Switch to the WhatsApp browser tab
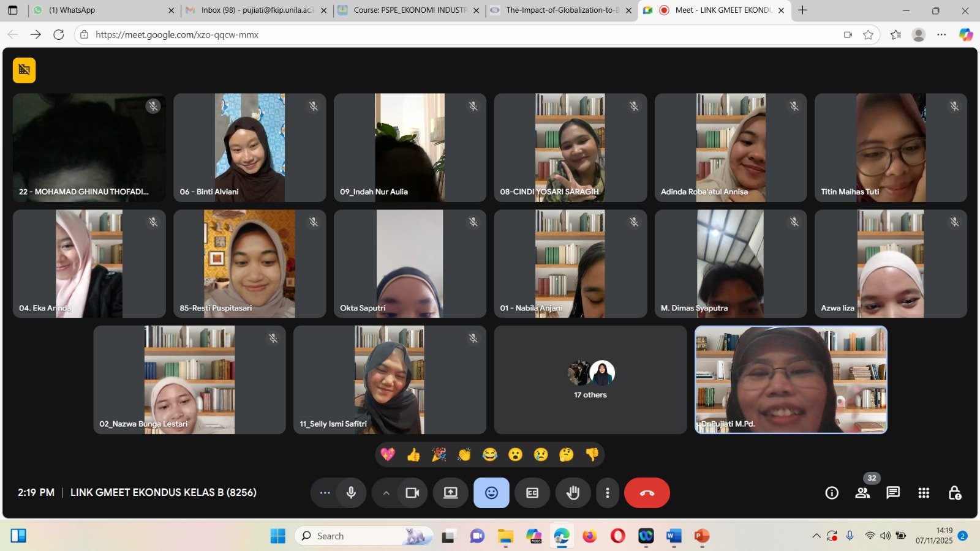 [x=98, y=10]
